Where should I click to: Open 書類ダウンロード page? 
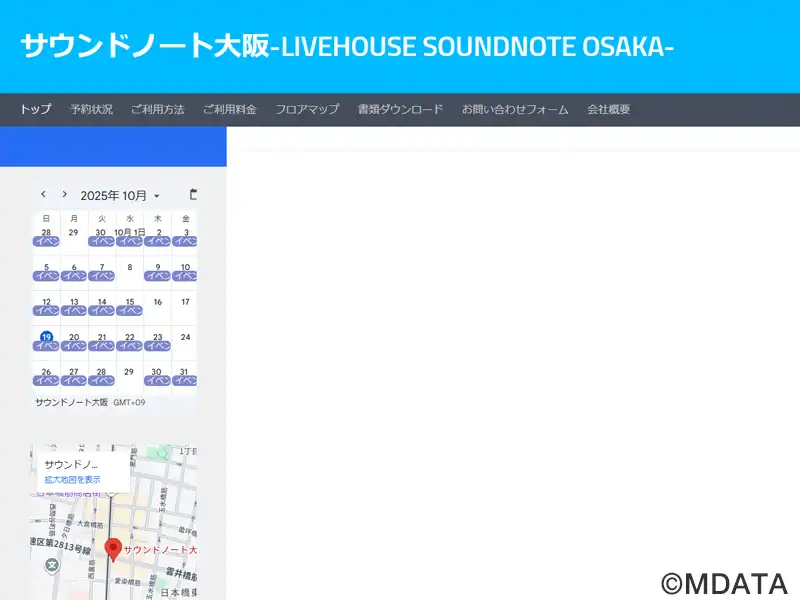(400, 110)
